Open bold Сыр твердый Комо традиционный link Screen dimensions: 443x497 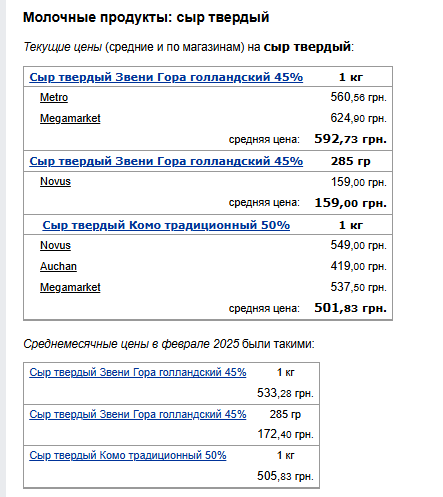click(166, 225)
